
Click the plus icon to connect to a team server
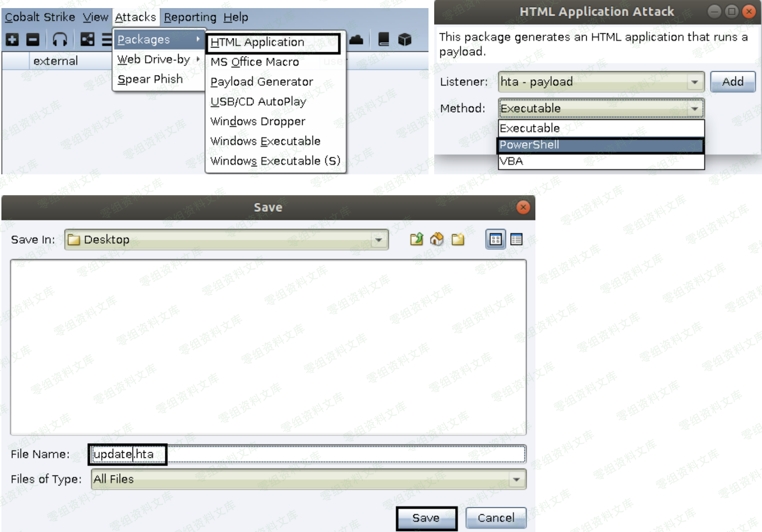coord(12,40)
